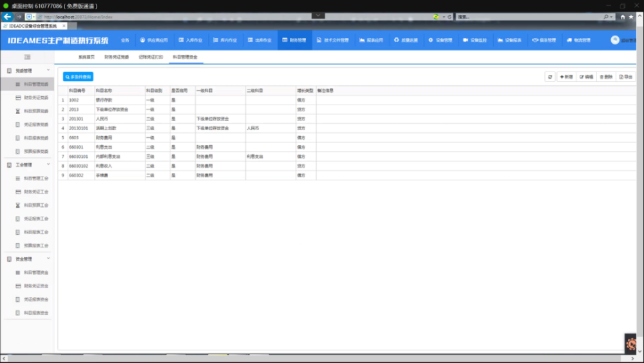Open 报表应用 chart menu
The image size is (644, 363).
(x=372, y=40)
